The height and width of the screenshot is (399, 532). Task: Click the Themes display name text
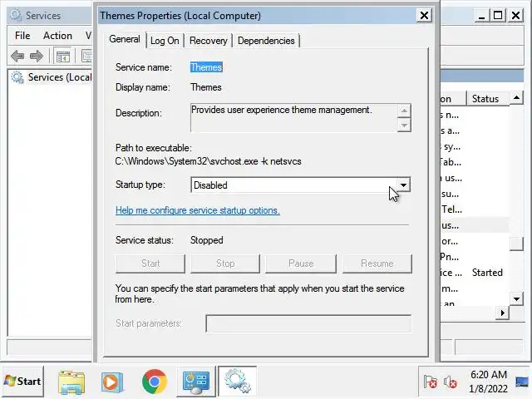click(x=206, y=87)
